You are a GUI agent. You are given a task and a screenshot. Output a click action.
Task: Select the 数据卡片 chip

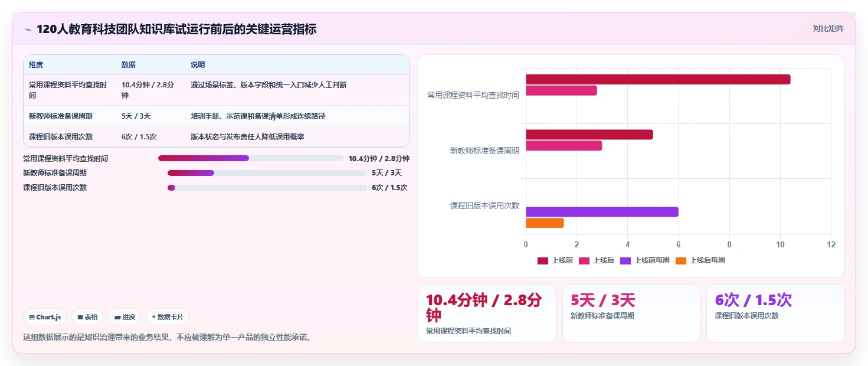tap(168, 317)
